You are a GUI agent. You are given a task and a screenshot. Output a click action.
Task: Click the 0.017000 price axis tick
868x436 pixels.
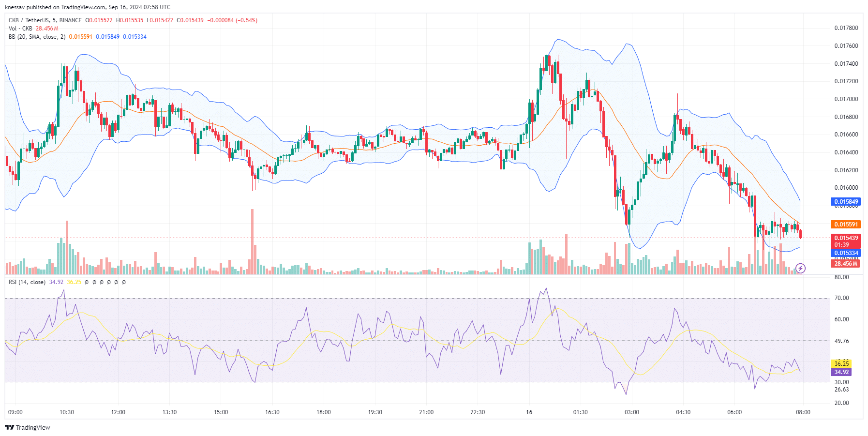coord(846,99)
